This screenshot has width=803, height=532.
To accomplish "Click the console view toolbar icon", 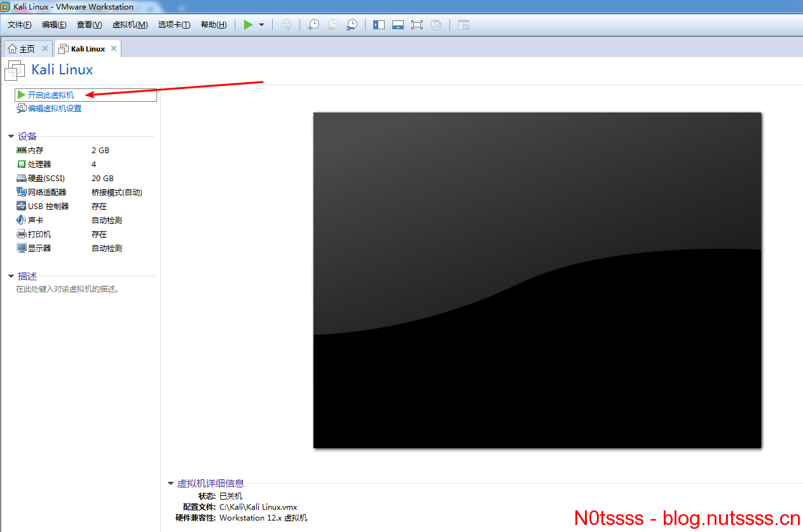I will pyautogui.click(x=463, y=25).
